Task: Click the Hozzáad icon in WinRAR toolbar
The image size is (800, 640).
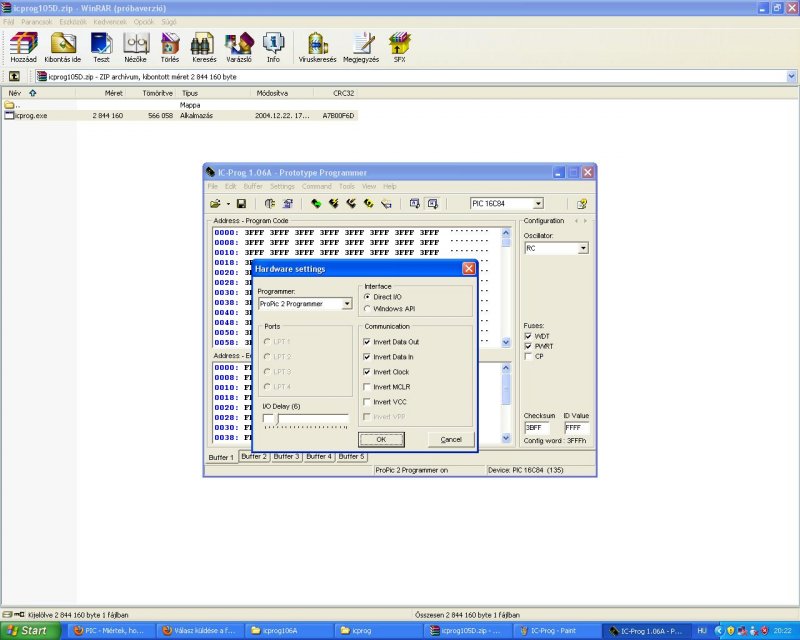Action: click(x=23, y=47)
